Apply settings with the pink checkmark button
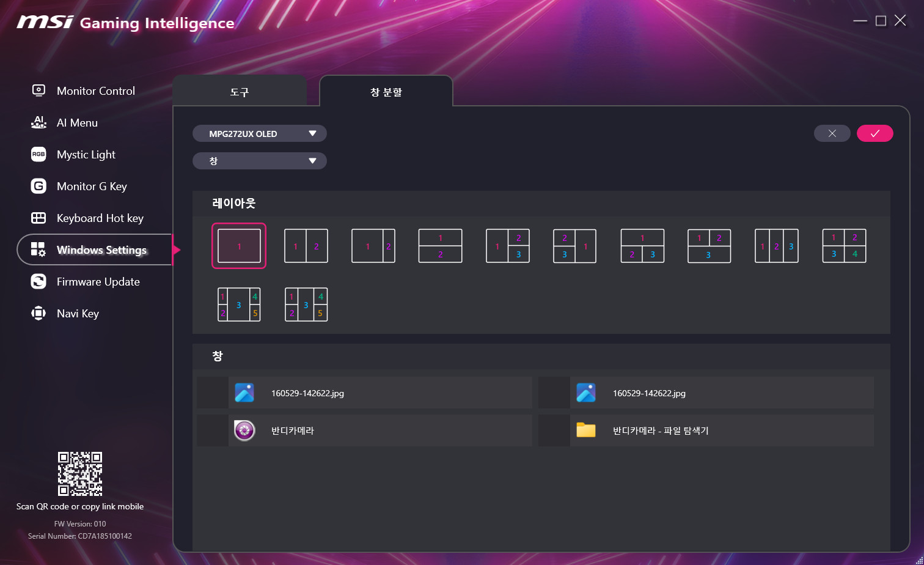This screenshot has height=565, width=924. click(x=875, y=133)
